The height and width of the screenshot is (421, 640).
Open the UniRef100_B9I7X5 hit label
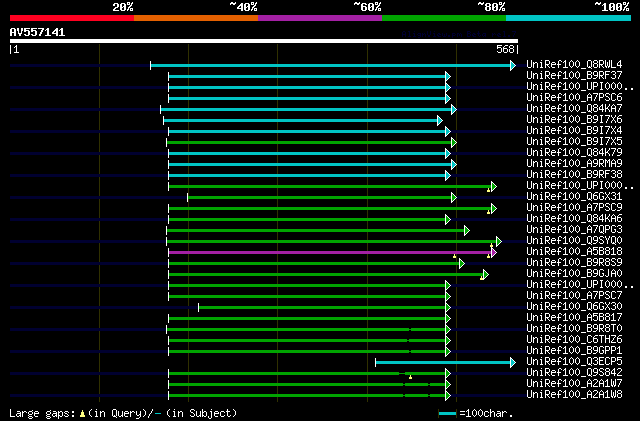pyautogui.click(x=574, y=141)
